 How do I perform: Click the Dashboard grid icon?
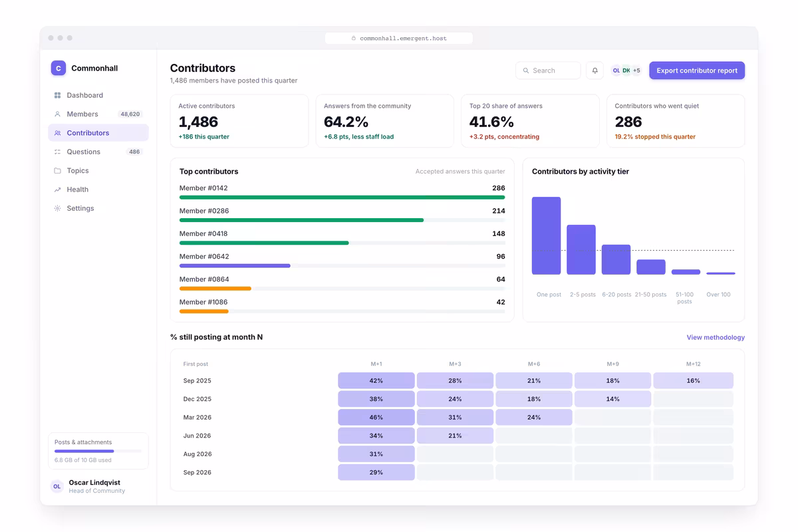57,95
